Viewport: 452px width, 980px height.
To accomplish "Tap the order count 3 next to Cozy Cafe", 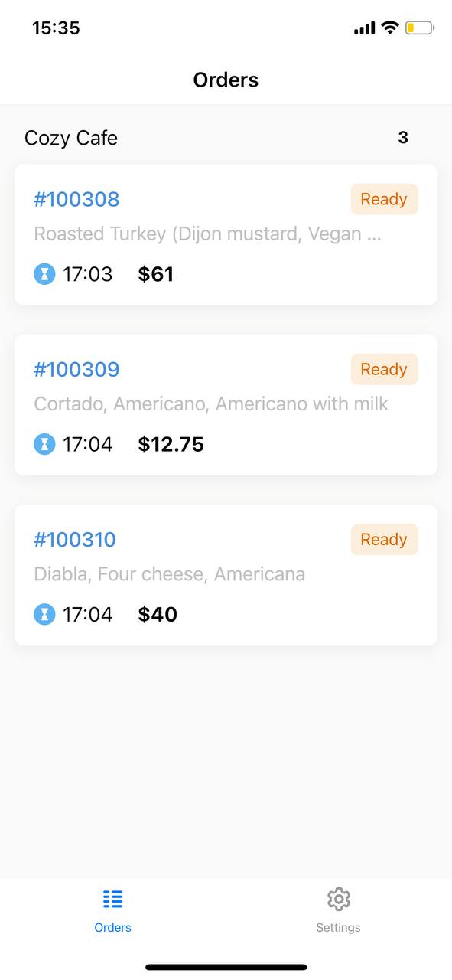I will coord(403,138).
